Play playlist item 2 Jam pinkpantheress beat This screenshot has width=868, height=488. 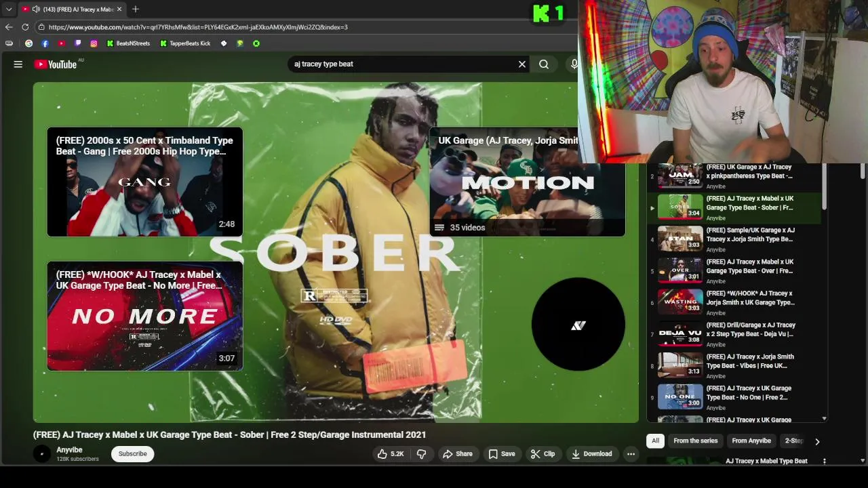(734, 176)
